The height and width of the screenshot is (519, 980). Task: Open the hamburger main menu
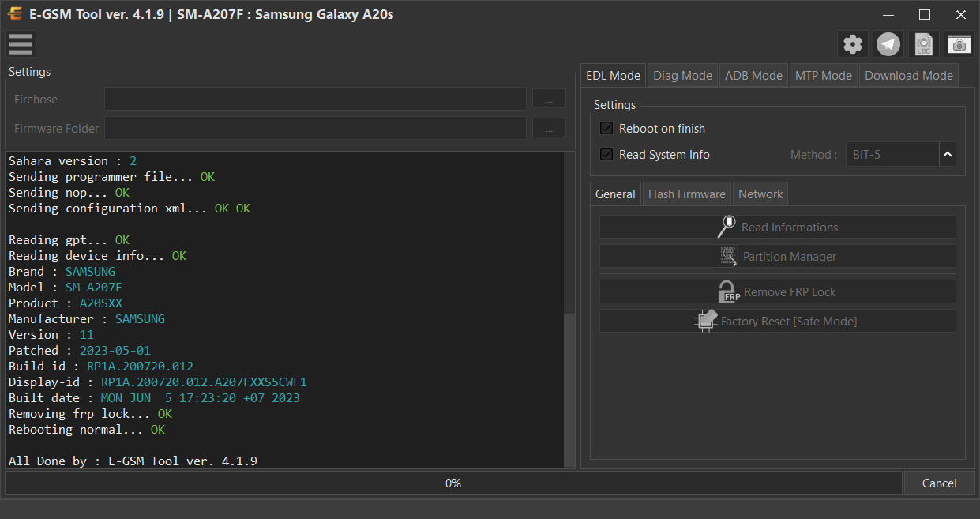pyautogui.click(x=21, y=44)
